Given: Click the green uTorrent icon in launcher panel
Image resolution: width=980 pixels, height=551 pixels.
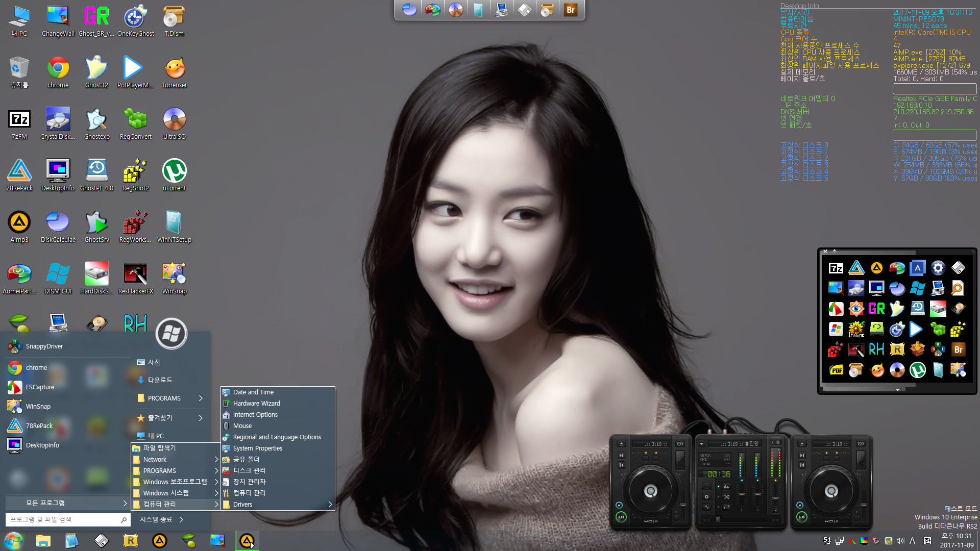Looking at the screenshot, I should point(917,370).
